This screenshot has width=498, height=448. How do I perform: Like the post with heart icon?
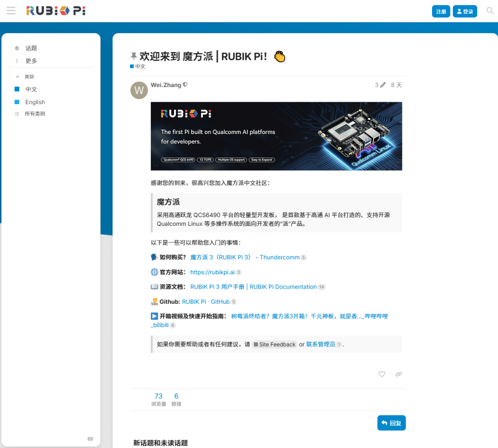click(382, 374)
